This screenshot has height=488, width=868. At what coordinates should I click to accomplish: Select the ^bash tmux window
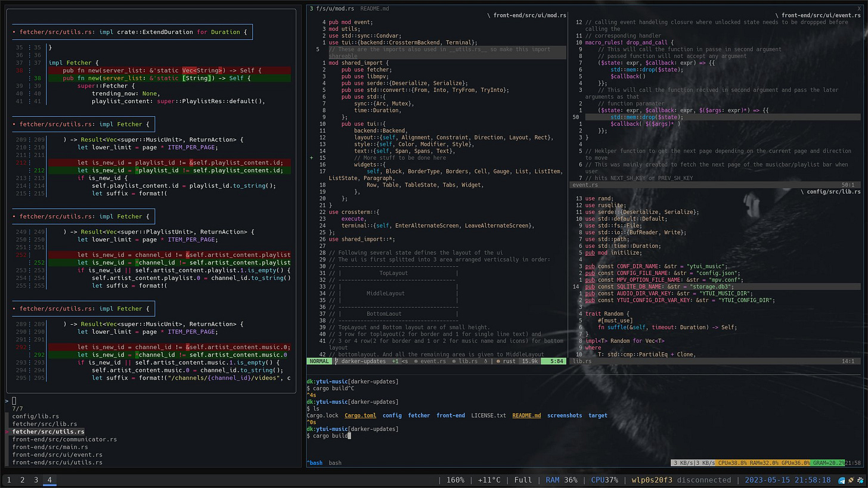coord(314,463)
